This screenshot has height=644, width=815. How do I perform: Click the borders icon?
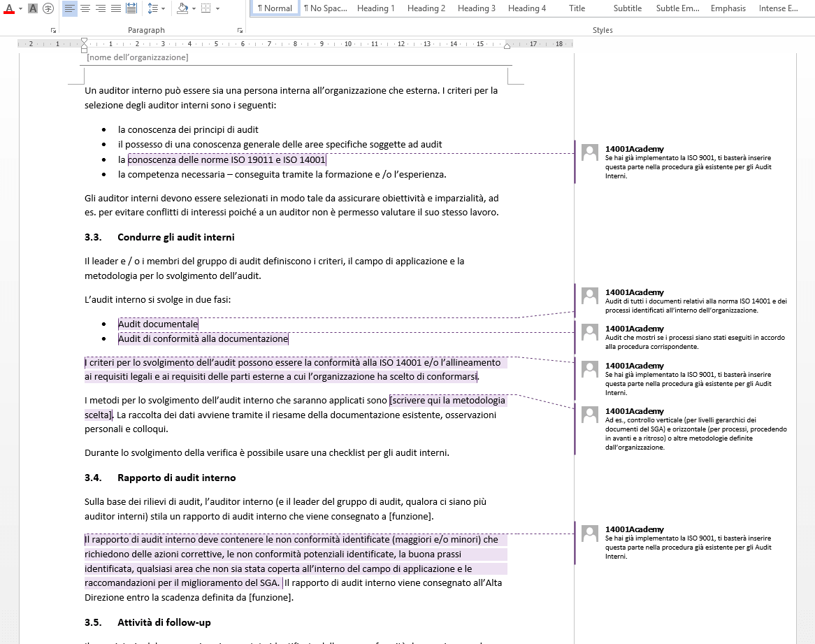coord(206,8)
